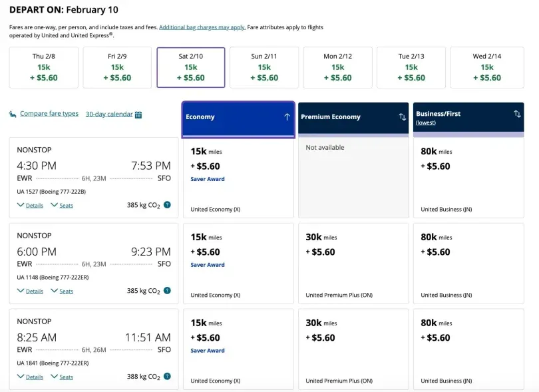This screenshot has width=539, height=392.
Task: Select the Thu 2/8 date tab
Action: (44, 67)
